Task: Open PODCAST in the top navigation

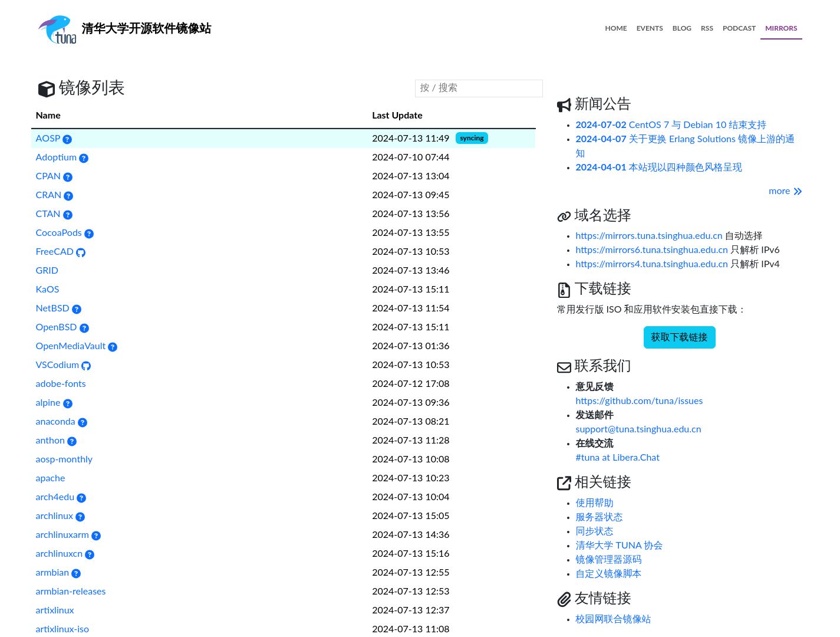Action: 739,28
